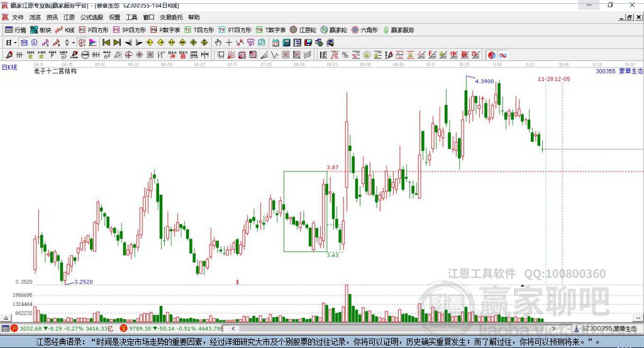Viewport: 644px width, 348px height.
Task: Open T数字表 time number table
Action: [x=271, y=30]
